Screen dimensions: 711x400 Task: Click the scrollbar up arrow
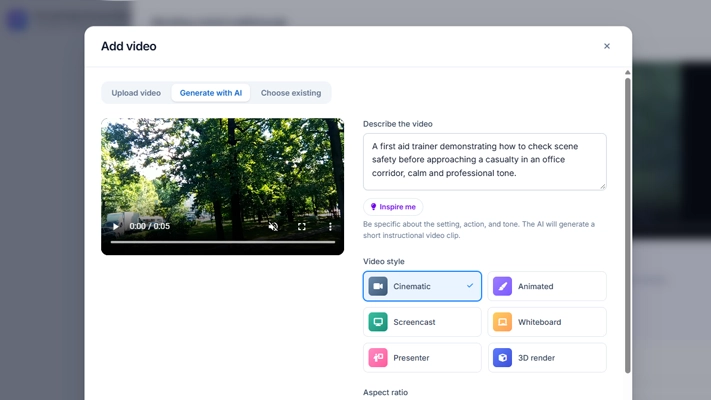[628, 73]
